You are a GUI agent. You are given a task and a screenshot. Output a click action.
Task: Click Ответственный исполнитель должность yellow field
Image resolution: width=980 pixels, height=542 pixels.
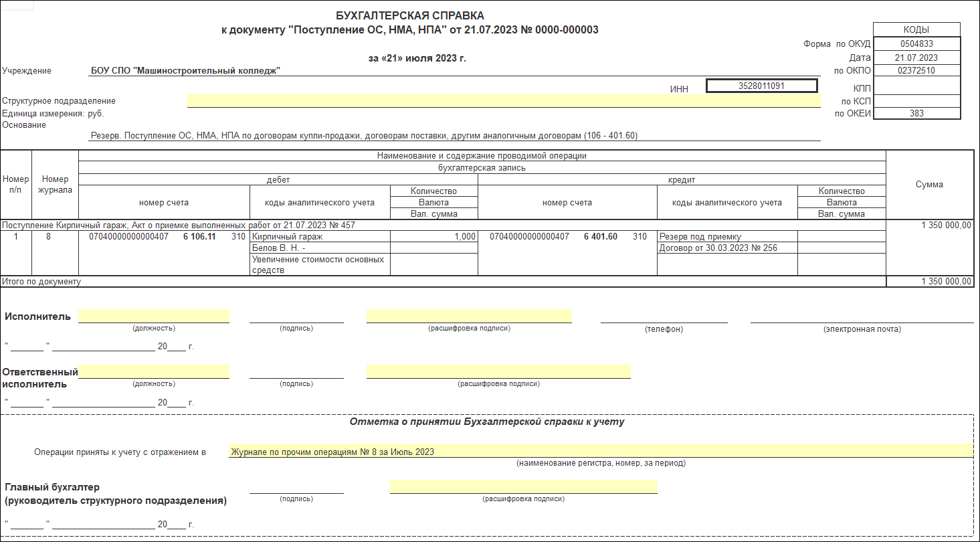tap(154, 371)
